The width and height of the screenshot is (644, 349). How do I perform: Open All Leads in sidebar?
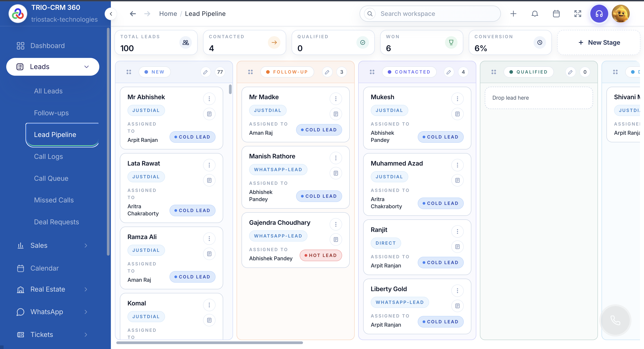tap(48, 91)
